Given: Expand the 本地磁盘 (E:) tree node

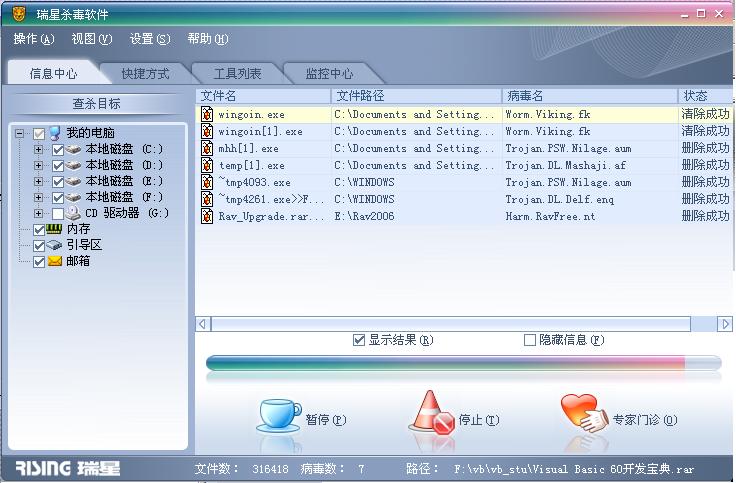Looking at the screenshot, I should (38, 182).
